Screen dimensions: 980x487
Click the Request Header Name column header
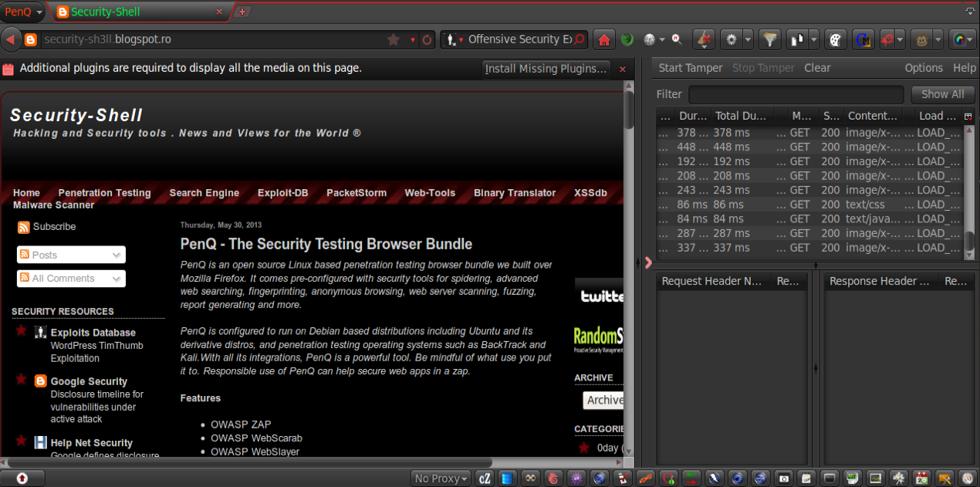click(712, 282)
